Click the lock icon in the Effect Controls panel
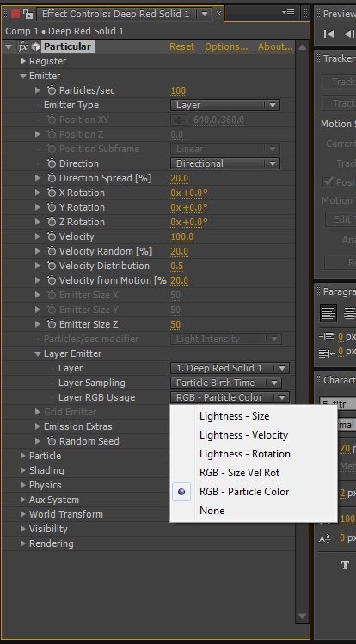 click(28, 14)
